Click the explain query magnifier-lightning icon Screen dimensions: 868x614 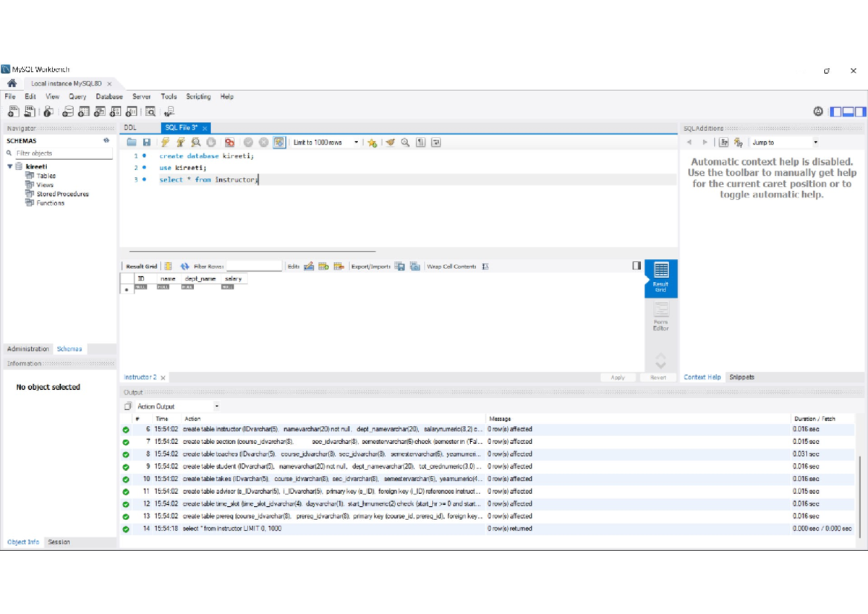pos(196,142)
